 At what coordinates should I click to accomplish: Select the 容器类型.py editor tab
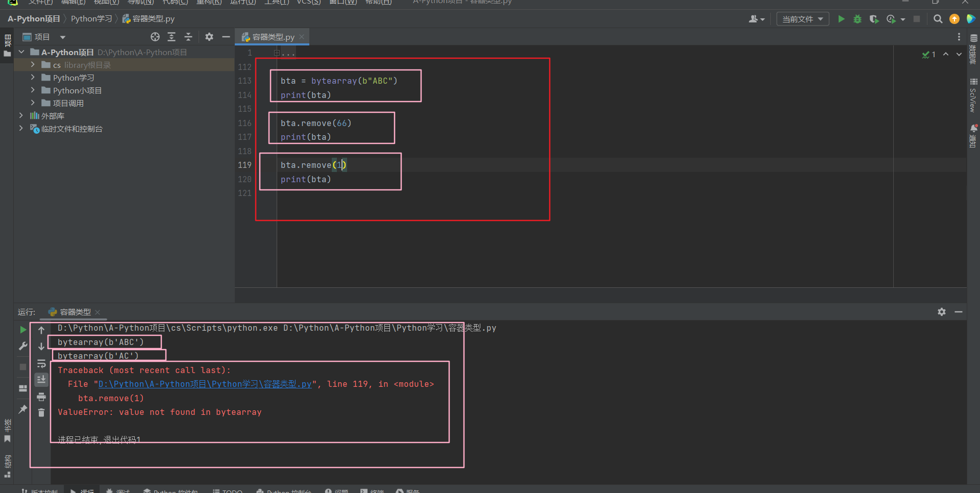click(273, 37)
